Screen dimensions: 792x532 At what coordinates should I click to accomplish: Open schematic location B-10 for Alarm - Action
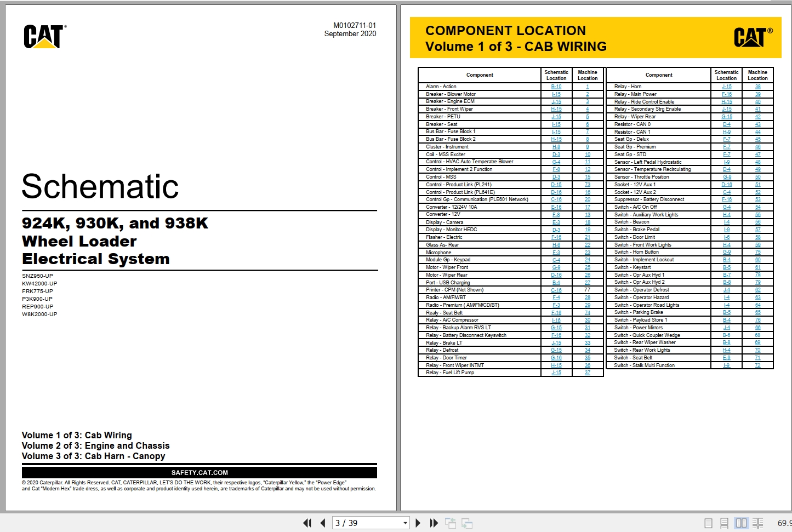(x=556, y=87)
